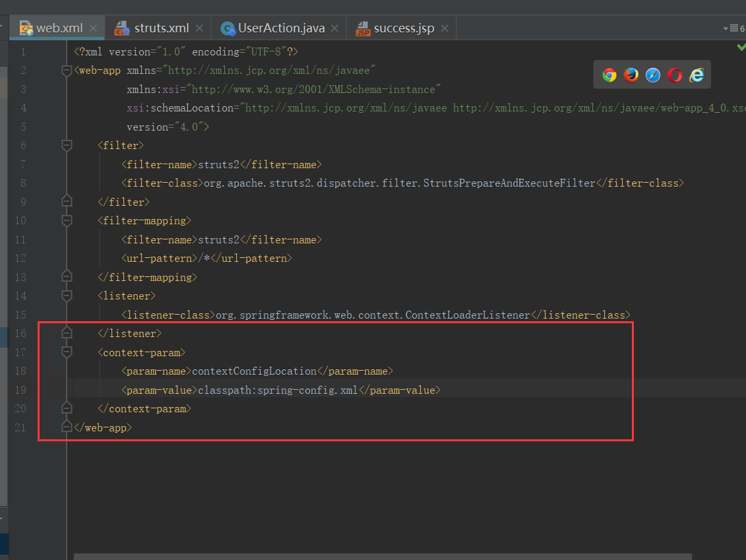Close the UserAction.java tab
Screen dimensions: 746x560
click(335, 28)
